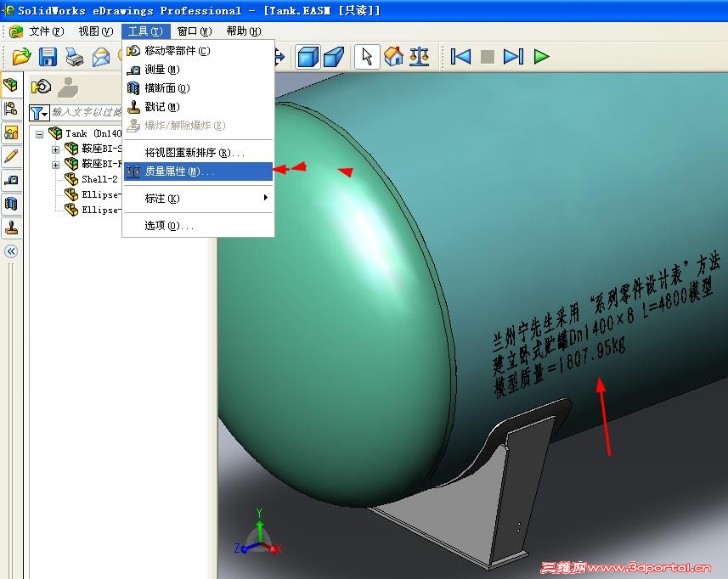
Task: Click the eDrawings icon beside 文件 menu
Action: 16,31
